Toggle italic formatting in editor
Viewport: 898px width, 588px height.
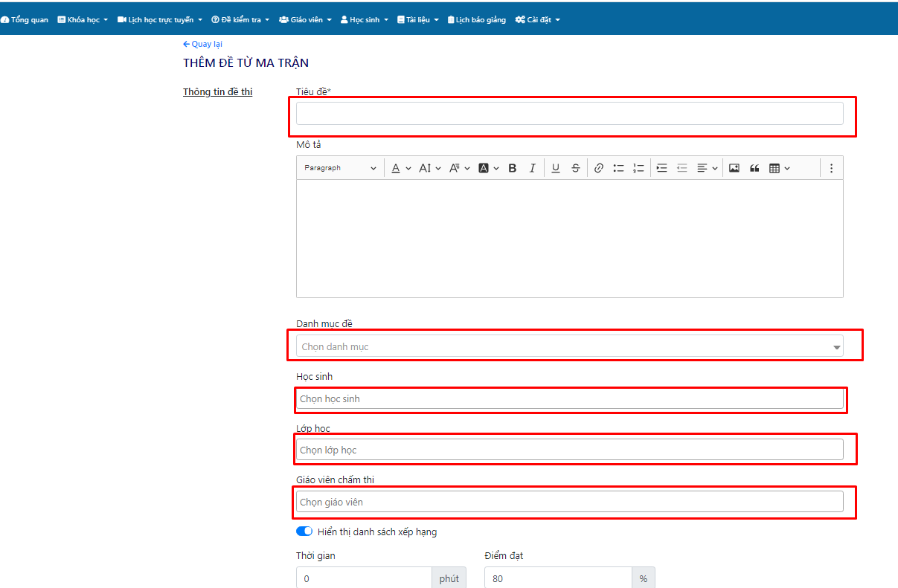click(x=532, y=168)
